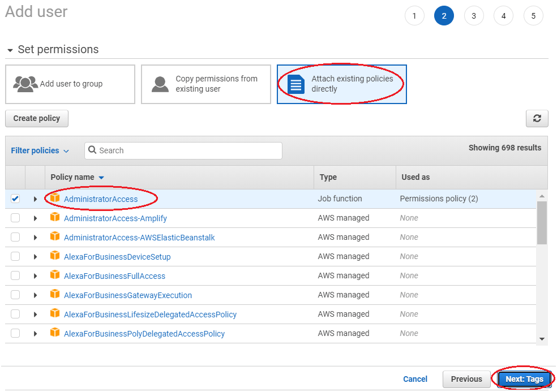Jump to wizard step 3
This screenshot has height=392, width=557.
pyautogui.click(x=474, y=16)
